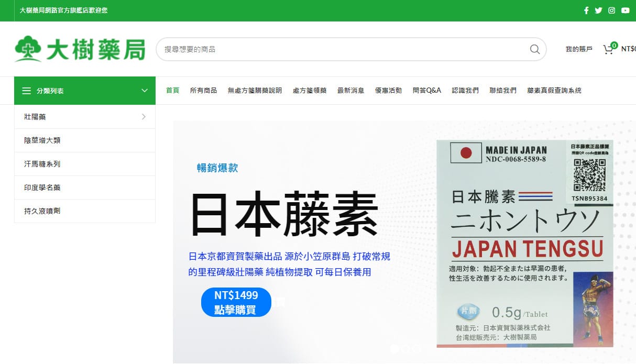Click the search magnifier icon
Image resolution: width=636 pixels, height=364 pixels.
[x=534, y=49]
